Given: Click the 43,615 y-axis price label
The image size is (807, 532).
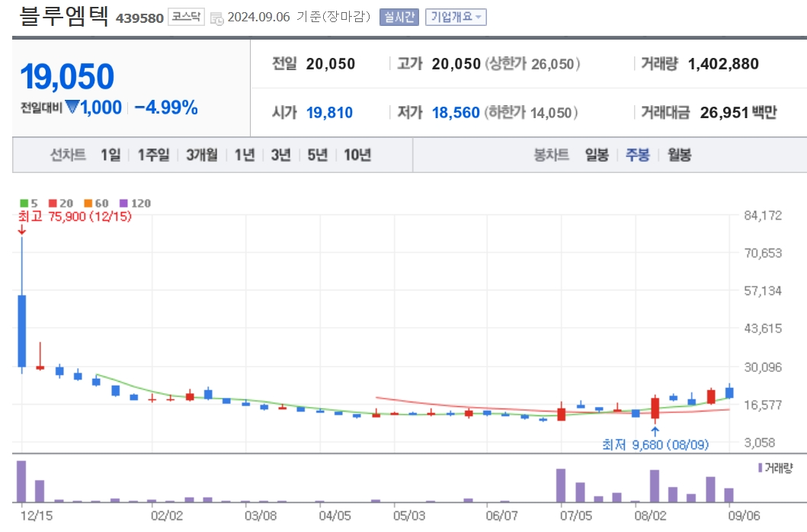Looking at the screenshot, I should 763,328.
